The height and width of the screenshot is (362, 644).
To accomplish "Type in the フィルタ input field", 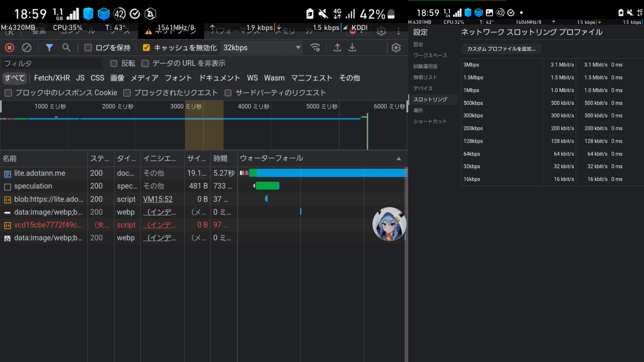I will click(x=52, y=63).
